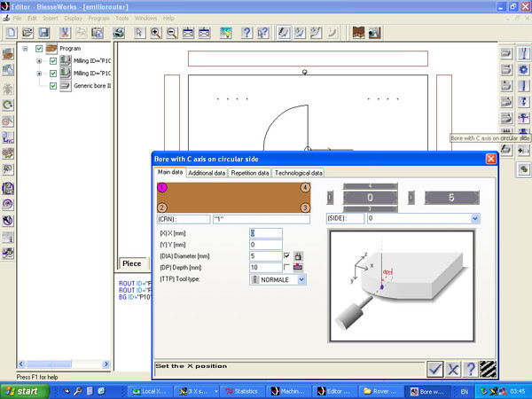Click the Diameter [mm] input field
The image size is (532, 399).
point(266,256)
